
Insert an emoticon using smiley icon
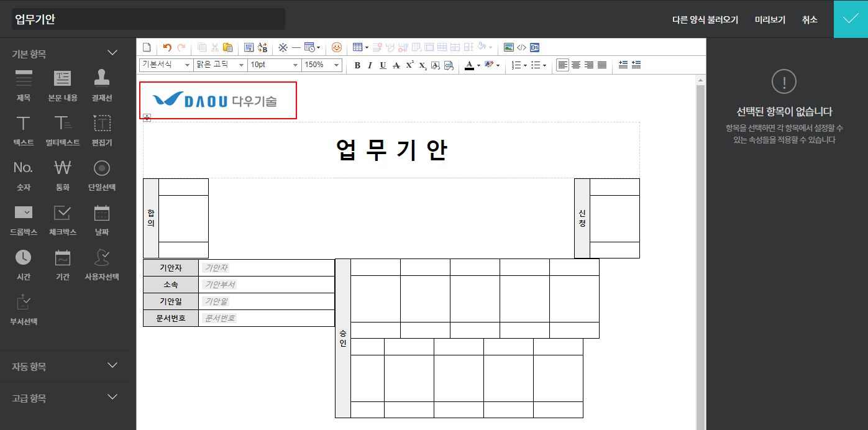pos(336,47)
